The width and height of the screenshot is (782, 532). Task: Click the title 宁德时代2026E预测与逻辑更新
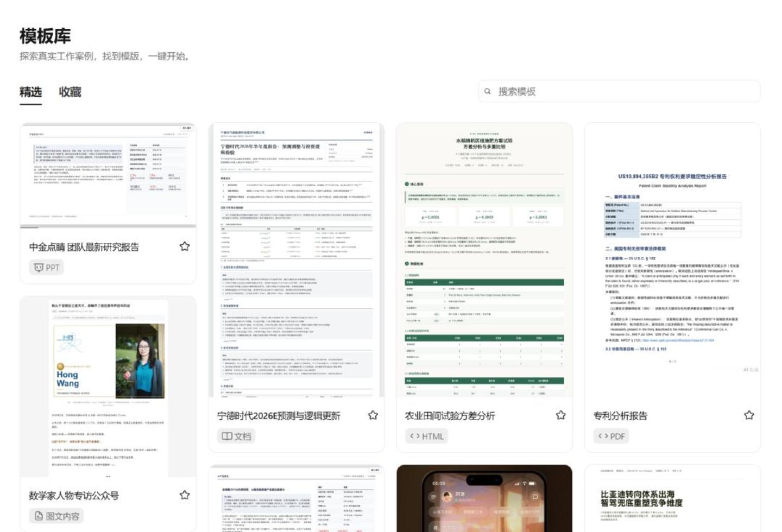click(x=279, y=416)
